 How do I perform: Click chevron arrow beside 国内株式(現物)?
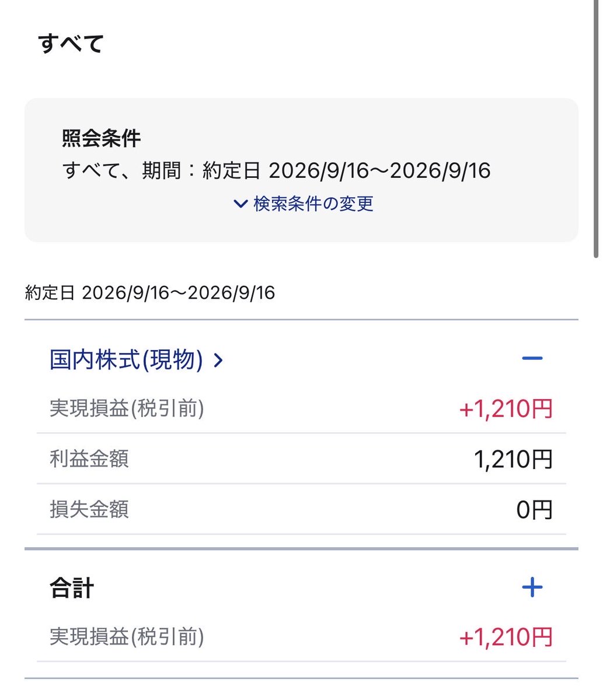(218, 360)
